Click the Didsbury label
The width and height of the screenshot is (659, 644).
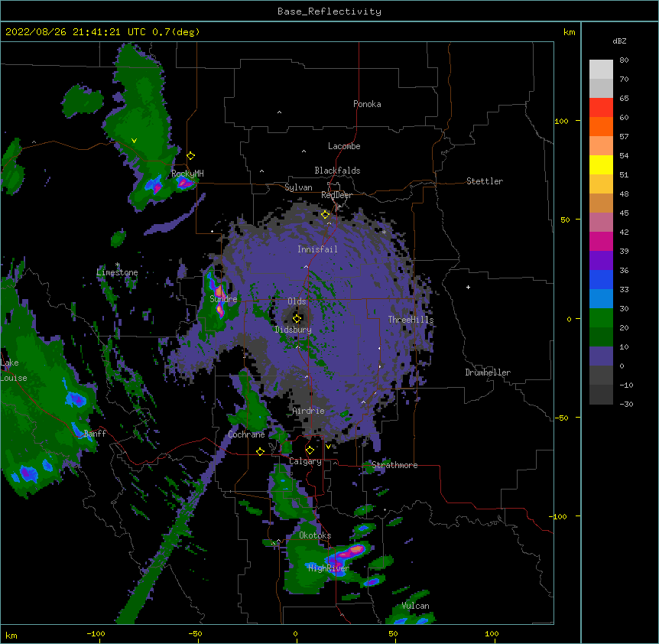coord(293,330)
